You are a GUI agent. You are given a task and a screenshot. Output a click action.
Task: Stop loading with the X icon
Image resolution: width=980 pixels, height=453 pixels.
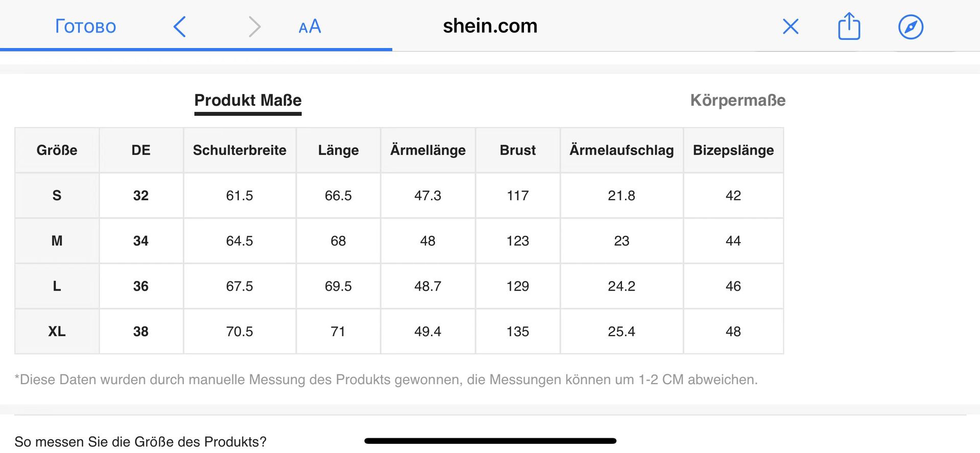(x=791, y=26)
